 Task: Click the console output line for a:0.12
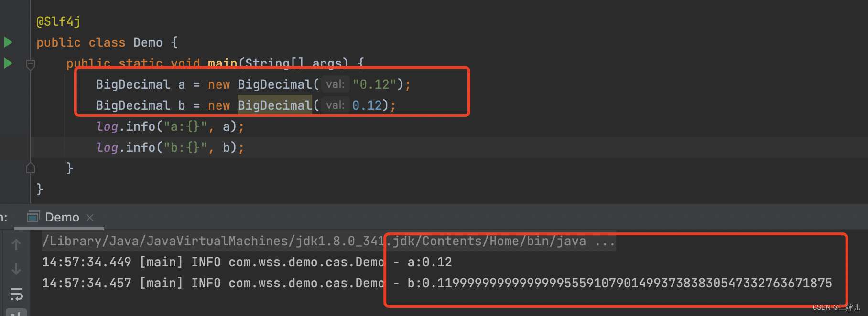(x=247, y=262)
